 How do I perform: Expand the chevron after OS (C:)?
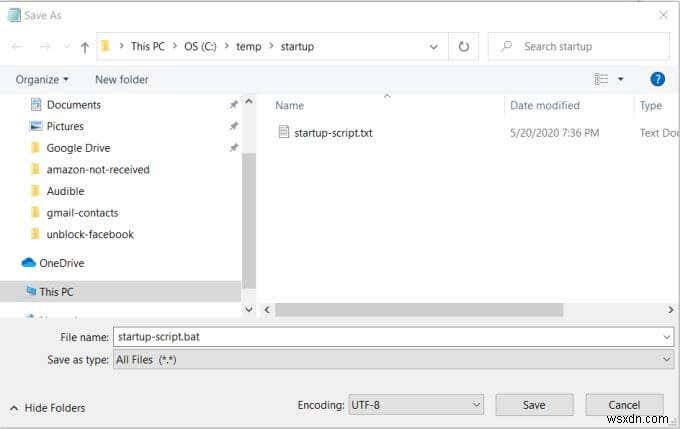click(226, 46)
